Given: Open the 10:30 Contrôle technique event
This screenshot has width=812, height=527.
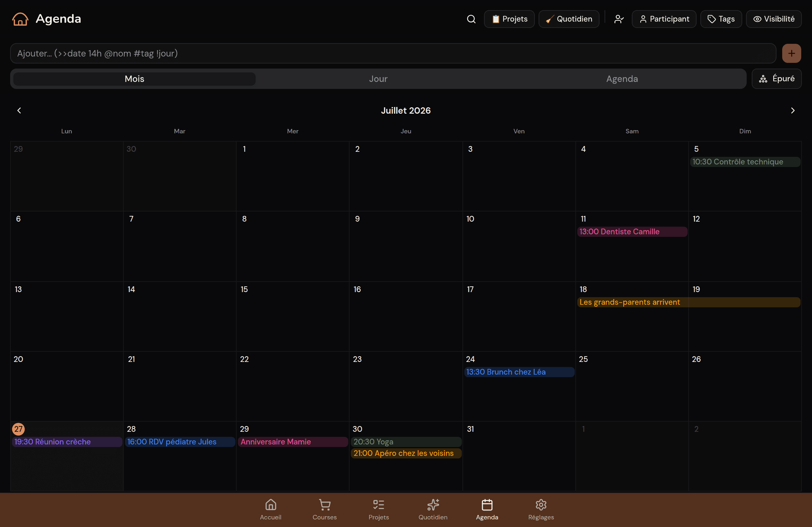Looking at the screenshot, I should tap(745, 162).
